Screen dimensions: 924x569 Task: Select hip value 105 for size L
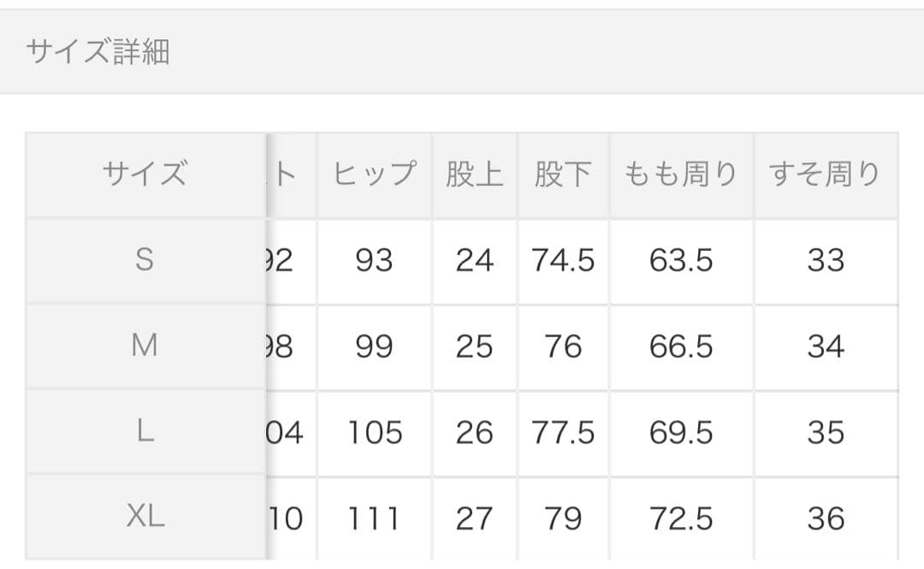point(375,433)
